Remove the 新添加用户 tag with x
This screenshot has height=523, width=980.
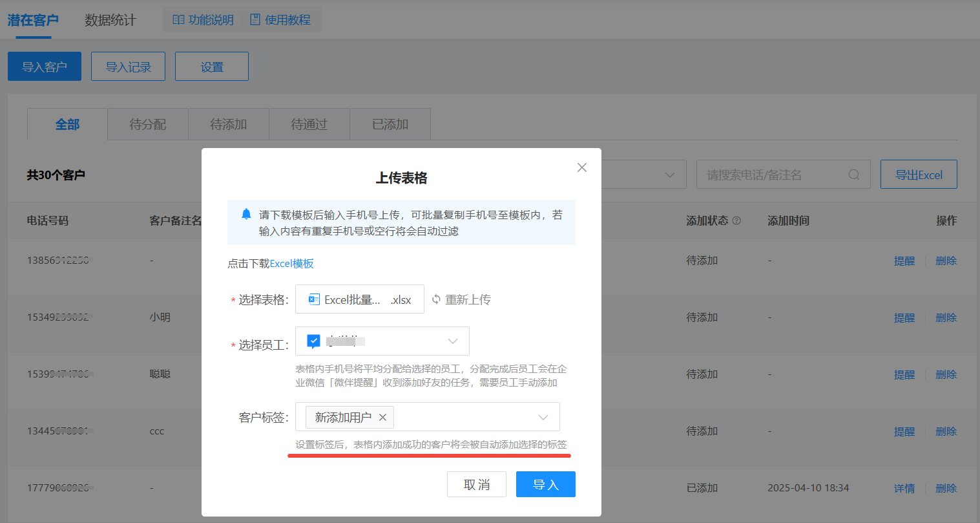point(382,418)
